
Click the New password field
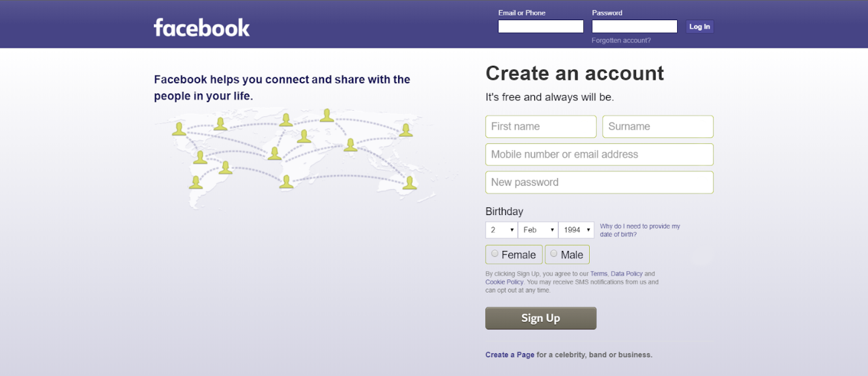[600, 182]
